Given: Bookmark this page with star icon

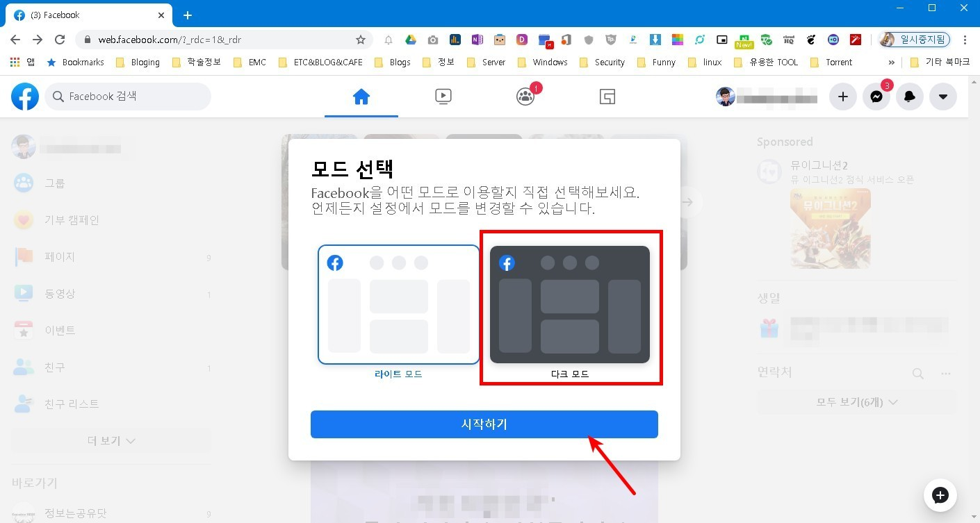Looking at the screenshot, I should (361, 40).
